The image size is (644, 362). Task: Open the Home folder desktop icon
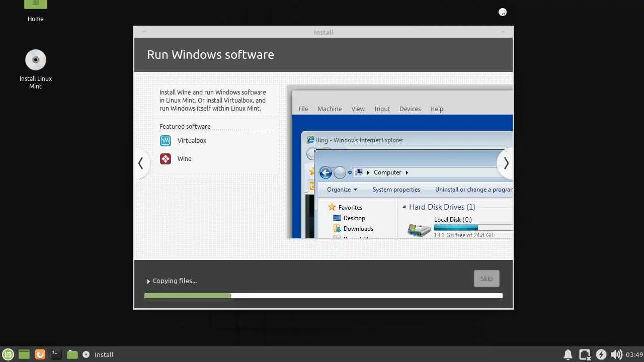click(x=35, y=5)
